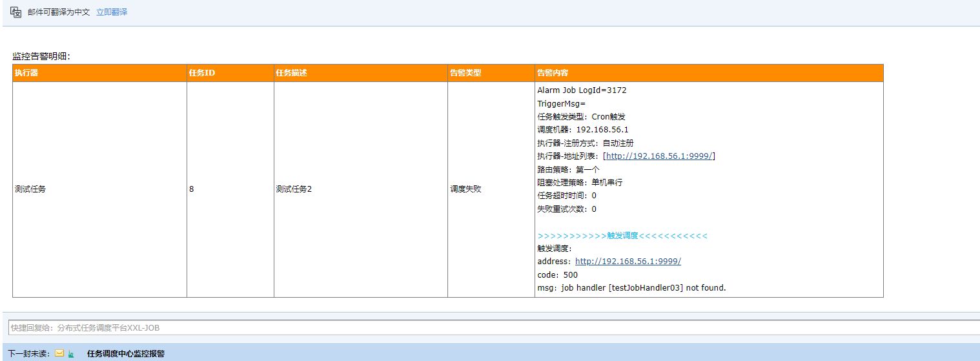980x361 pixels.
Task: Click the TriggerMsg= line
Action: (561, 104)
